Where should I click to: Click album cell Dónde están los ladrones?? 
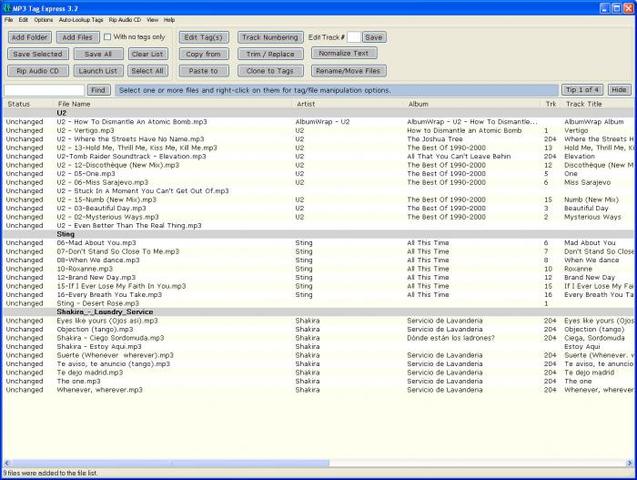click(x=451, y=338)
